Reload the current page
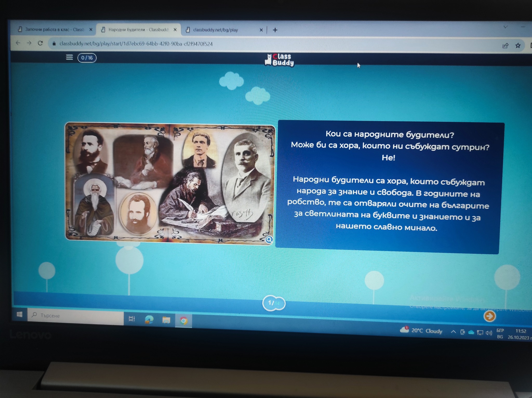 click(40, 43)
